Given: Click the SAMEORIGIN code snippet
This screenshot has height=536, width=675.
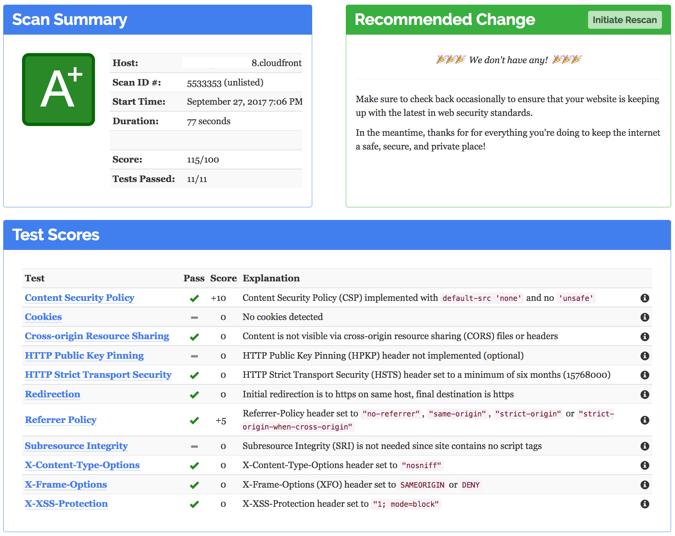Looking at the screenshot, I should click(422, 485).
